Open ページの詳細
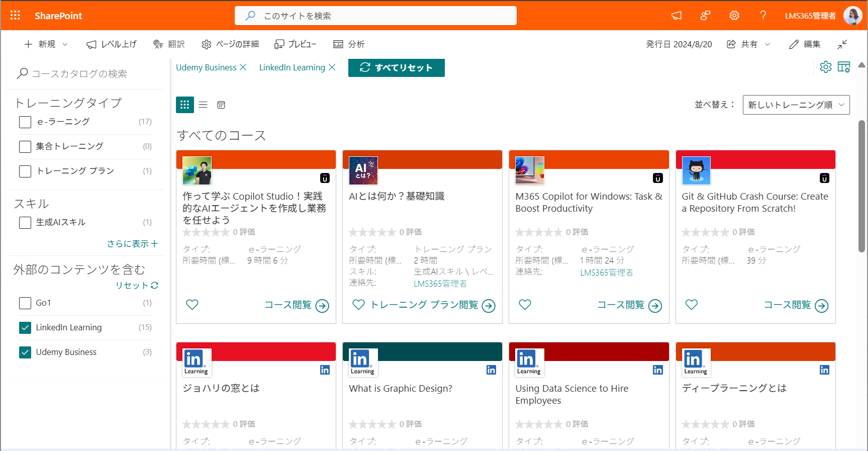This screenshot has width=868, height=451. coord(230,44)
